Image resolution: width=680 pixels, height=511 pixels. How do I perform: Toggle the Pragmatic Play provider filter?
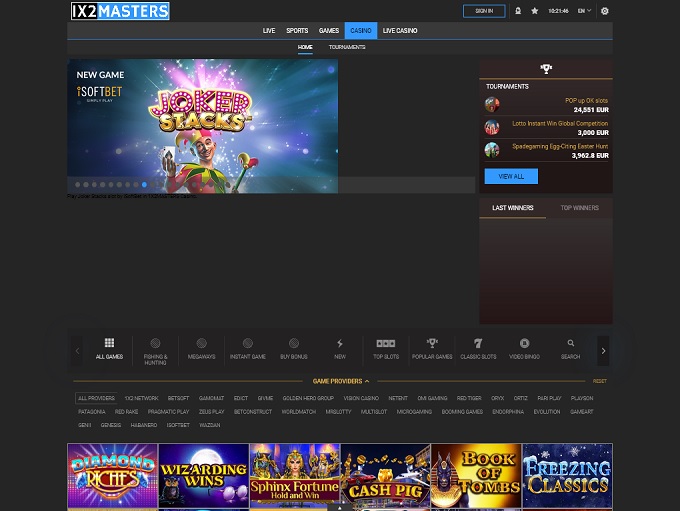(x=168, y=412)
